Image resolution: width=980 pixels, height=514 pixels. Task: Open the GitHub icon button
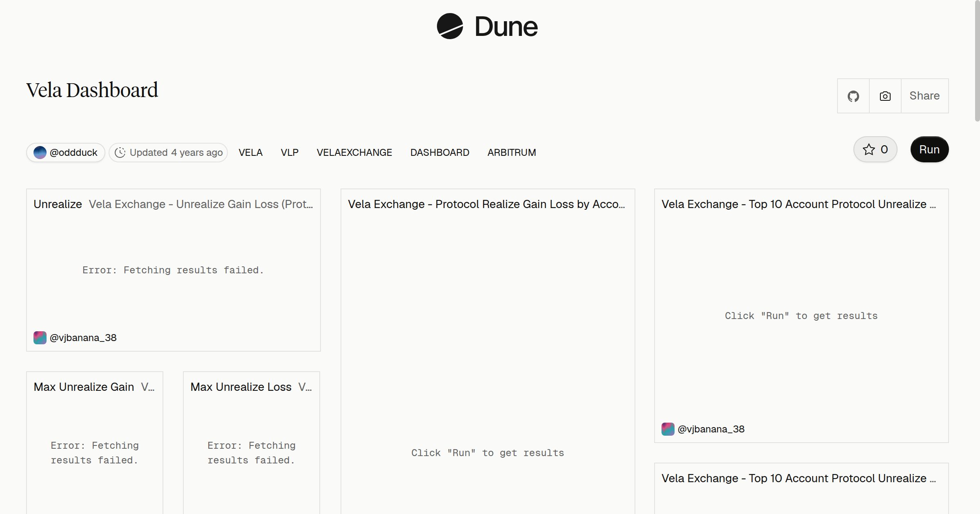[x=853, y=96]
